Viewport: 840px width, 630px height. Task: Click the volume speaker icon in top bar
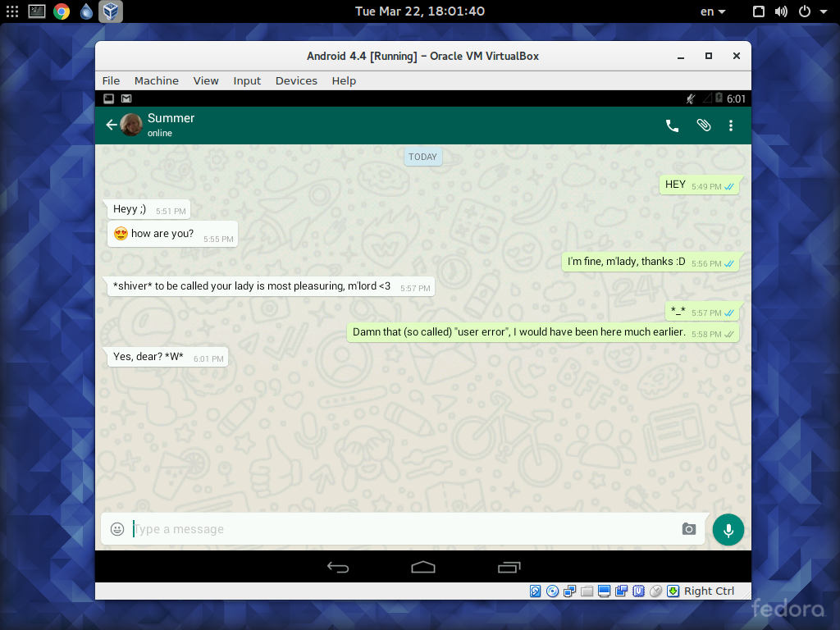point(781,11)
